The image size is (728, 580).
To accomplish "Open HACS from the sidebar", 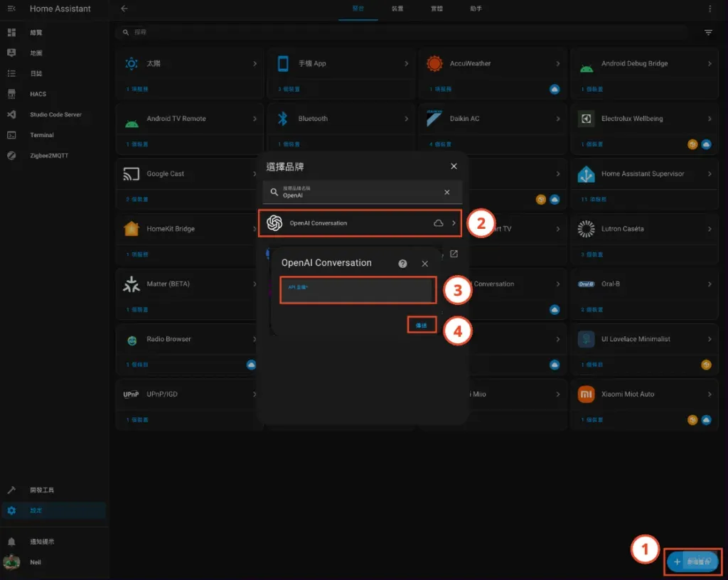I will (38, 94).
